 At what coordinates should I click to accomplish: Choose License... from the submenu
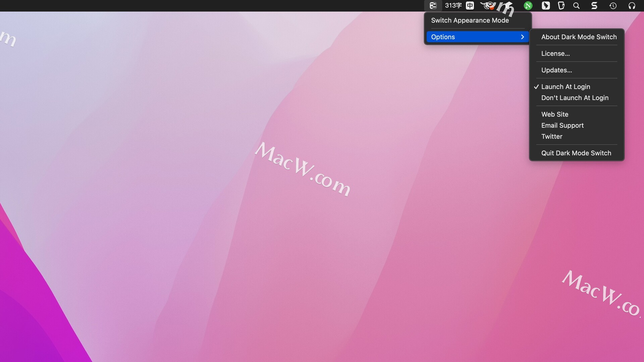(x=577, y=54)
